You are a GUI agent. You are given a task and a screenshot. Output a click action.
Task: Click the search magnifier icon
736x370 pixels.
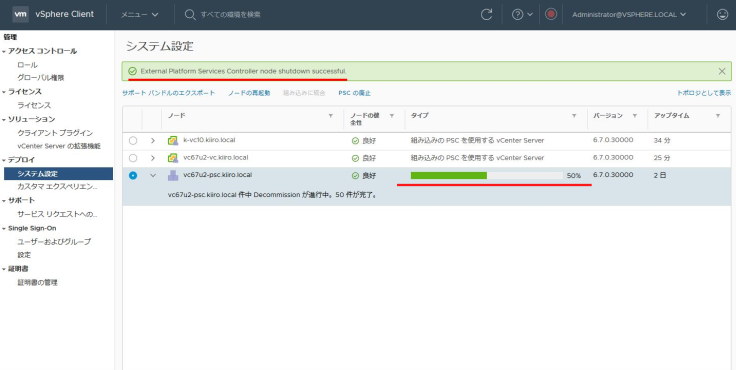click(190, 15)
